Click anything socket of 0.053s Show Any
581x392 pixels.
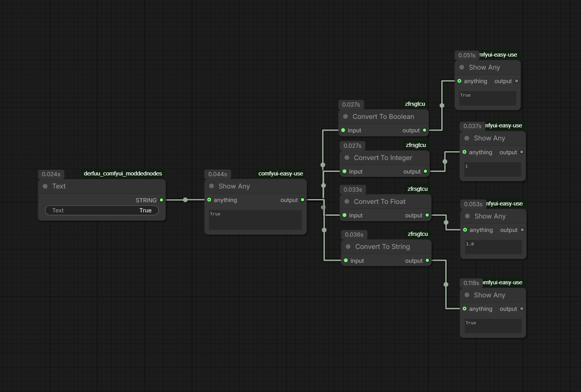point(465,230)
